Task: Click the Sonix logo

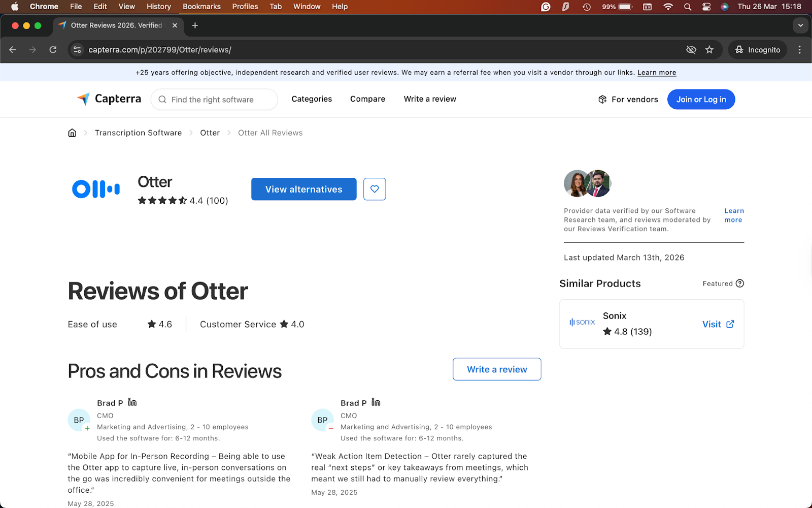Action: click(x=582, y=322)
